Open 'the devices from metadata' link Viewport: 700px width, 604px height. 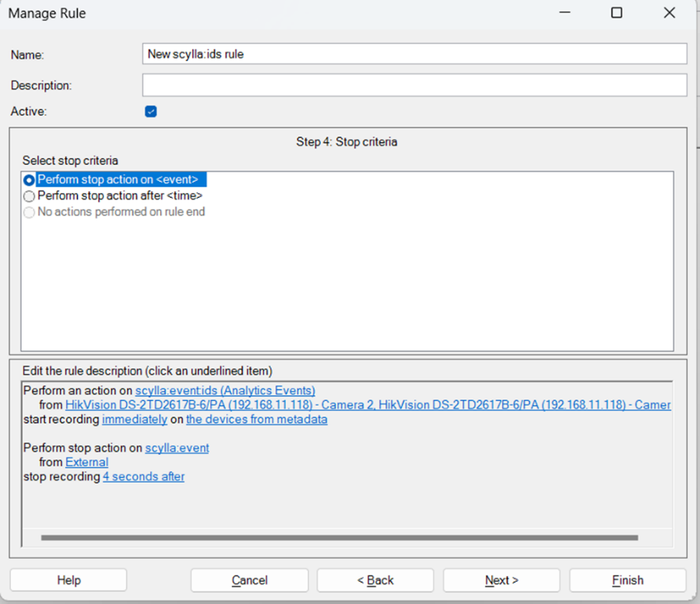[x=257, y=419]
